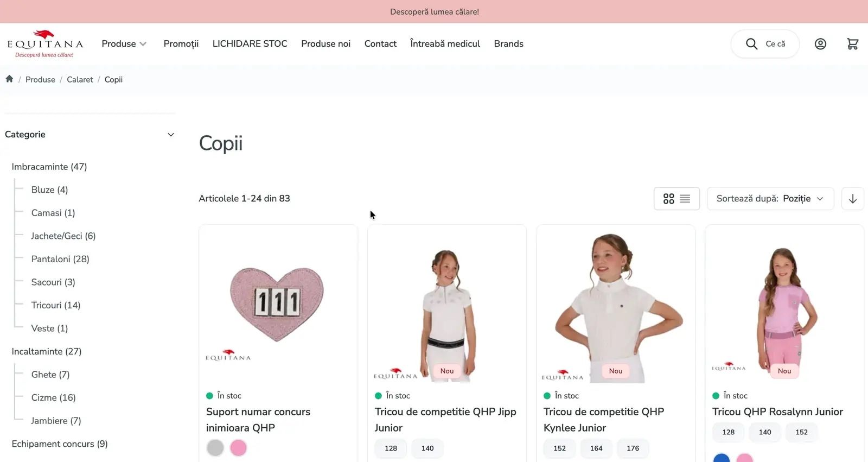Open Întreabă medicul page
Viewport: 868px width, 462px height.
(445, 44)
